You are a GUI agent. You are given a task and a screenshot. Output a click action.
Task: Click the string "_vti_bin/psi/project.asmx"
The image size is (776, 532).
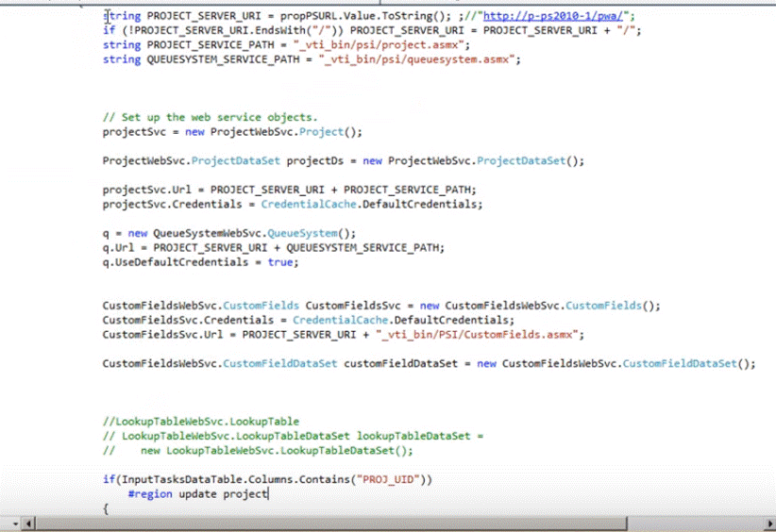tap(379, 45)
